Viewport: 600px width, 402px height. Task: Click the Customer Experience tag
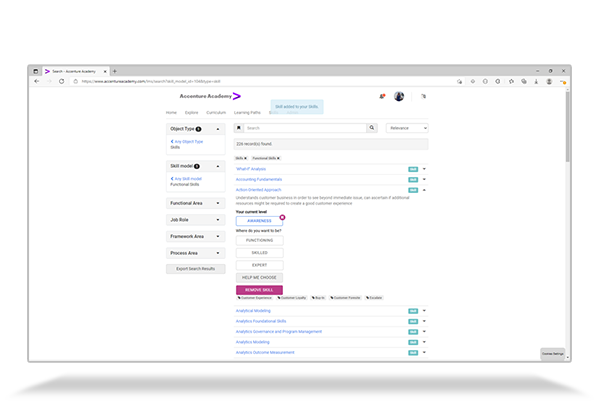pyautogui.click(x=255, y=298)
